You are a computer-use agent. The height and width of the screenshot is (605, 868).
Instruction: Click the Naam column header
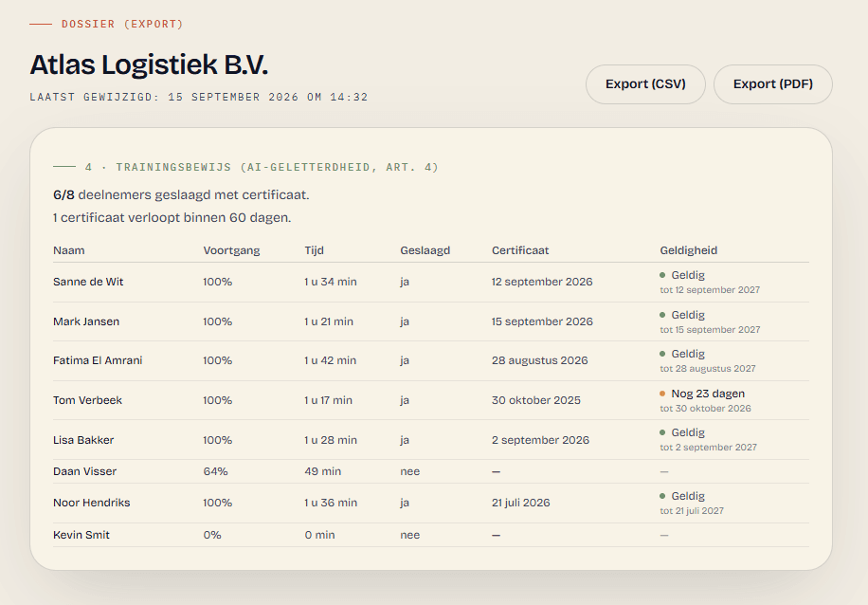coord(68,250)
